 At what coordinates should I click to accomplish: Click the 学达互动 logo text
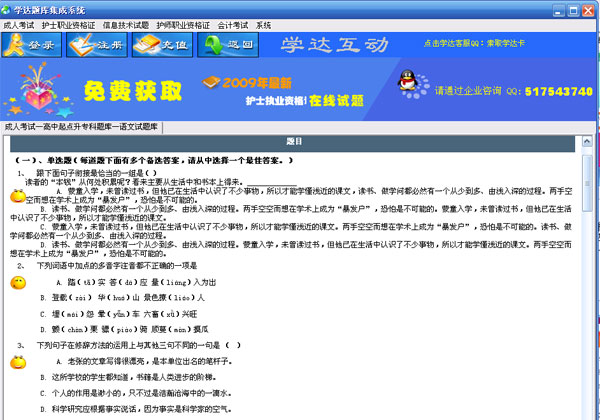(x=335, y=45)
